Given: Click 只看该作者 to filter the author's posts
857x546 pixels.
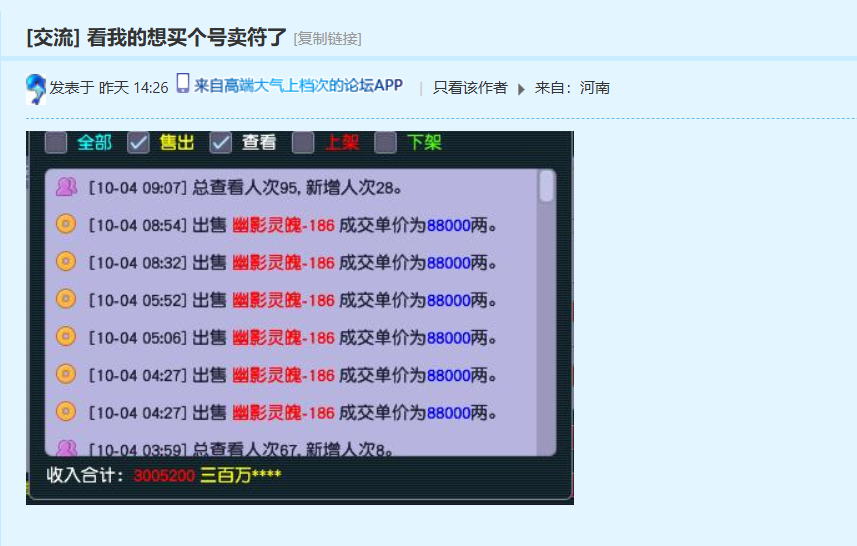Looking at the screenshot, I should [470, 88].
